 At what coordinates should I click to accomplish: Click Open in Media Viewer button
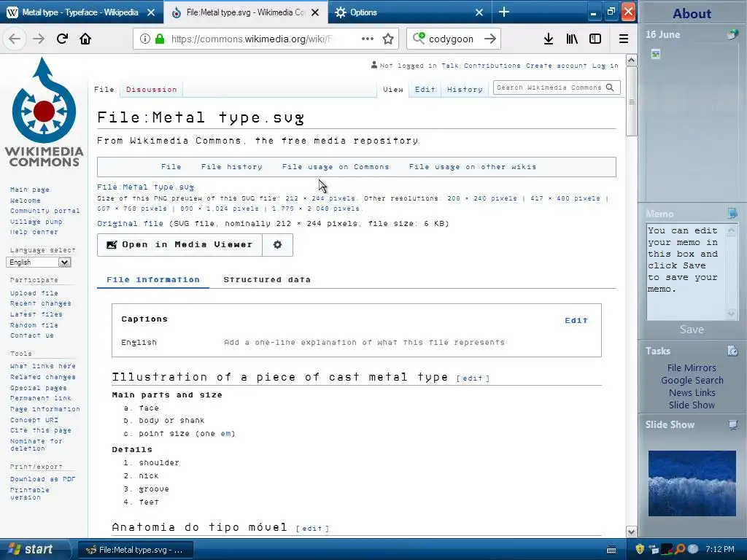pyautogui.click(x=179, y=244)
